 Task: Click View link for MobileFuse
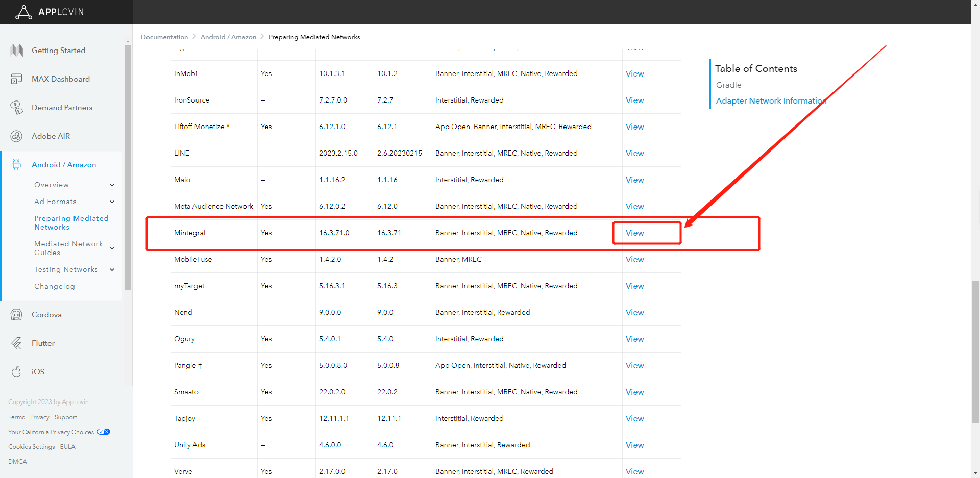click(634, 259)
